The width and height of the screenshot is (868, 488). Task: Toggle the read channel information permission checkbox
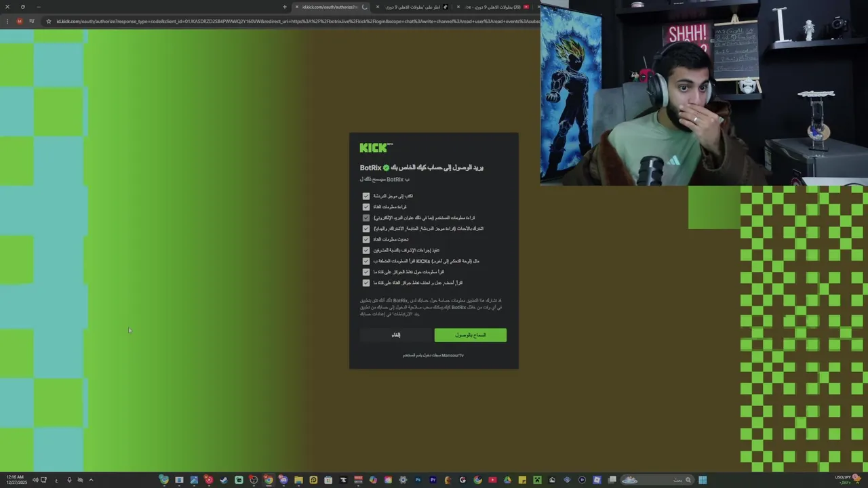366,207
